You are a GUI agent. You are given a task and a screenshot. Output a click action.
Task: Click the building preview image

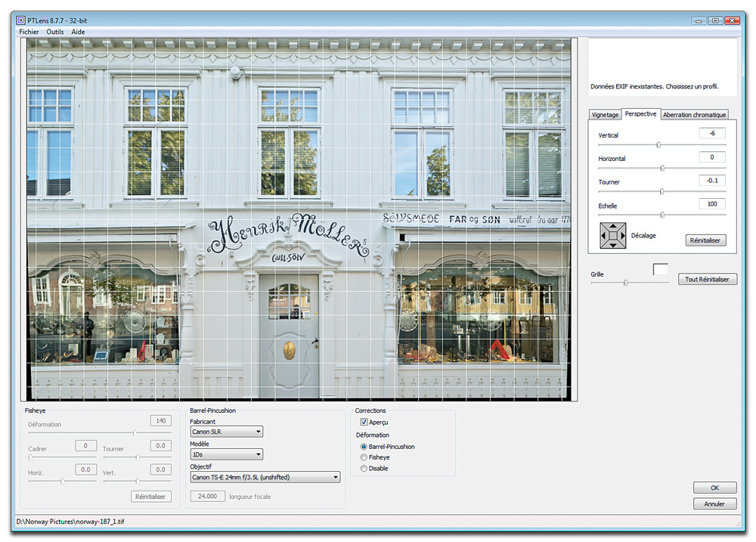(x=299, y=219)
